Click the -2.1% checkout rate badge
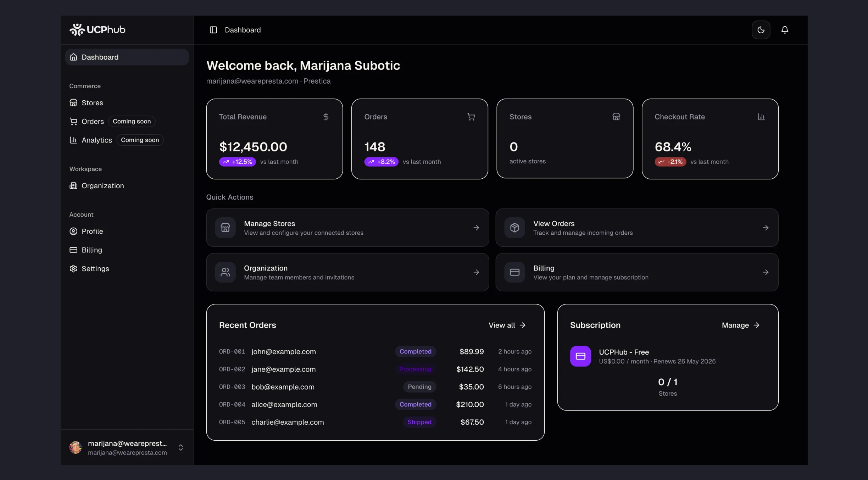This screenshot has width=868, height=480. (x=671, y=162)
